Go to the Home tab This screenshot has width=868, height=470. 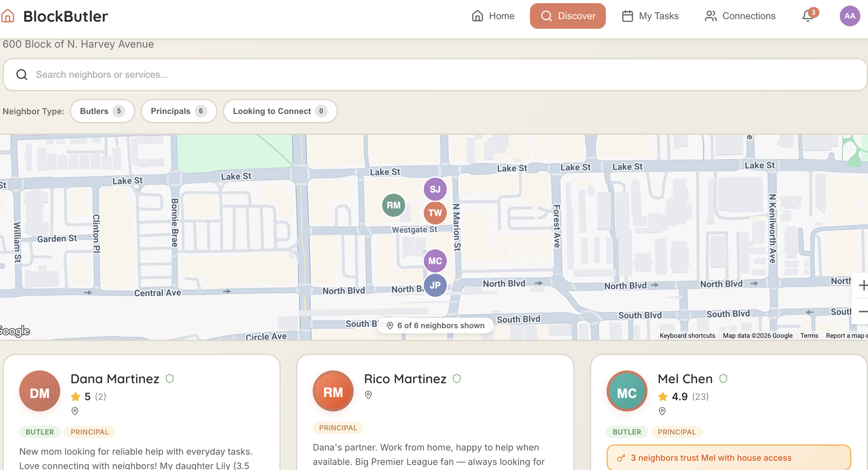point(493,16)
